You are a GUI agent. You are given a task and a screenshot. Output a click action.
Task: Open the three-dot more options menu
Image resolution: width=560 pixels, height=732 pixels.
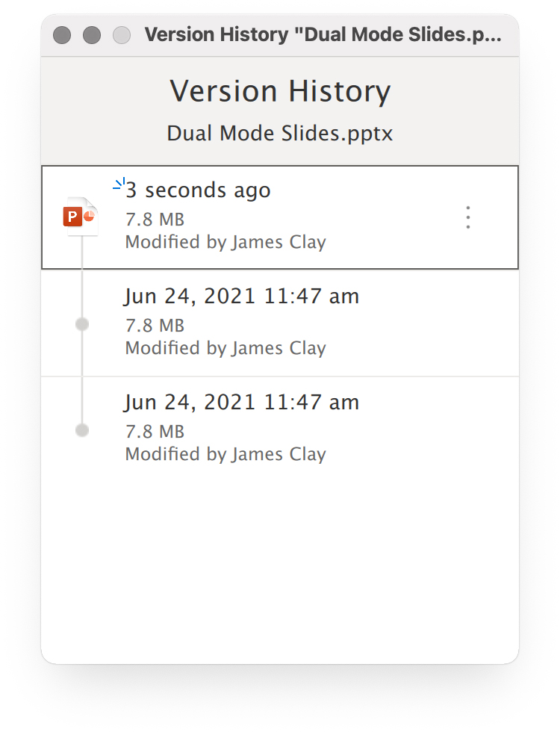tap(468, 217)
